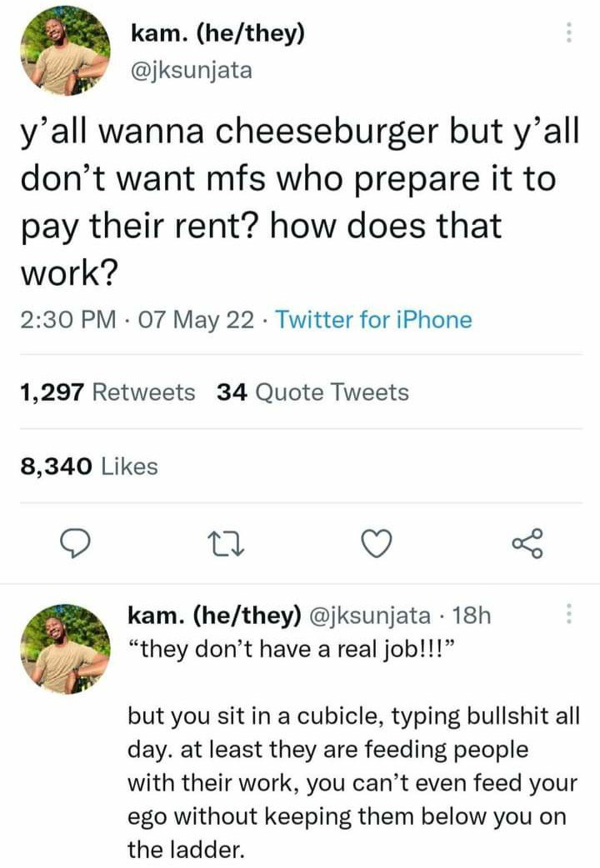Image resolution: width=600 pixels, height=868 pixels.
Task: Click the kam. (he/they) display name in the header
Action: (x=217, y=34)
